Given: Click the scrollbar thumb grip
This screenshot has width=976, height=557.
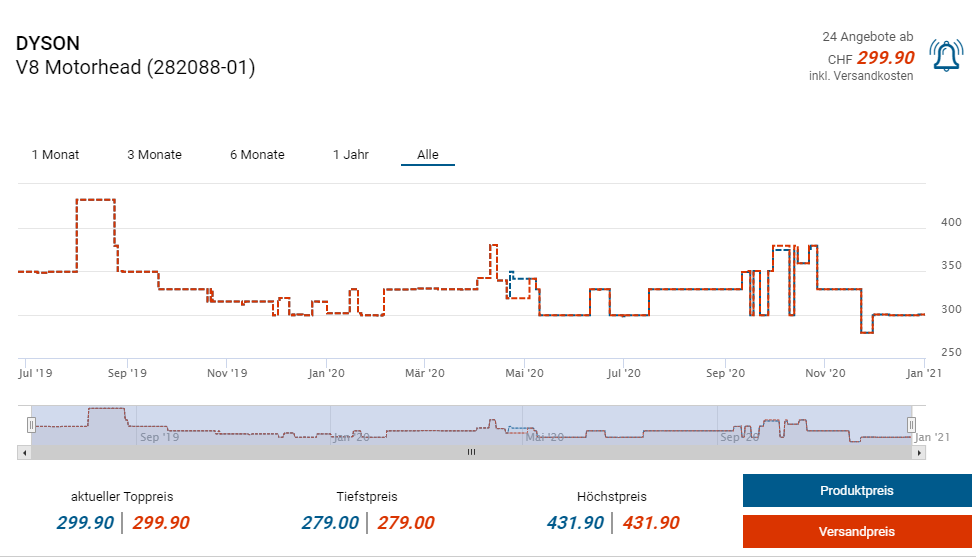Looking at the screenshot, I should click(x=471, y=452).
